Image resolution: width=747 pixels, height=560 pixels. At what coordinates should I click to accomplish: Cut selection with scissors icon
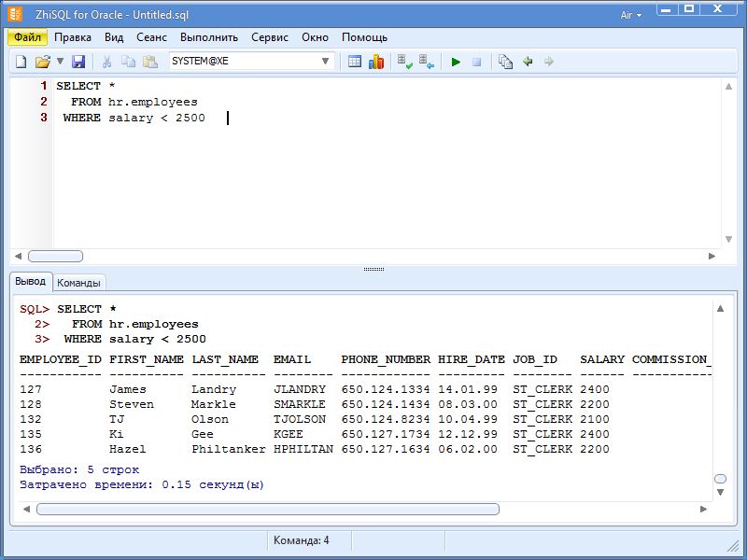(x=106, y=62)
